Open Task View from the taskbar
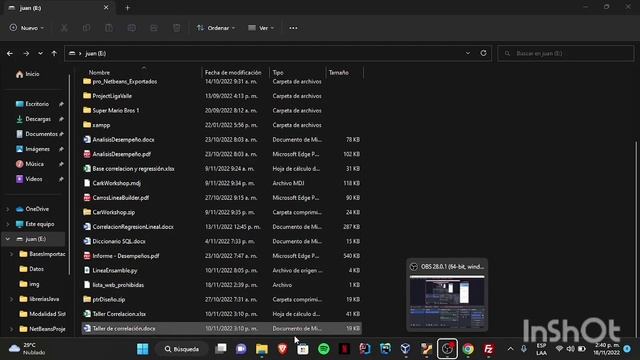640x360 pixels. click(x=221, y=349)
